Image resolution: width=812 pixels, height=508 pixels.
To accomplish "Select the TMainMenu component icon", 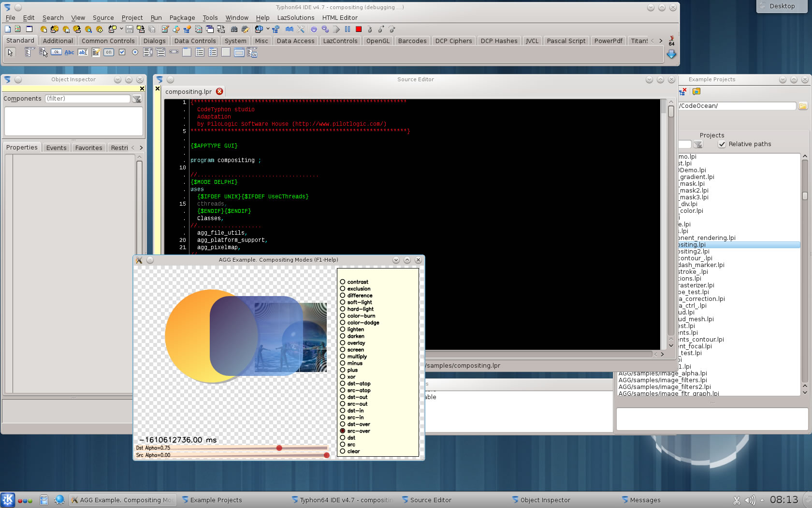I will pyautogui.click(x=29, y=52).
